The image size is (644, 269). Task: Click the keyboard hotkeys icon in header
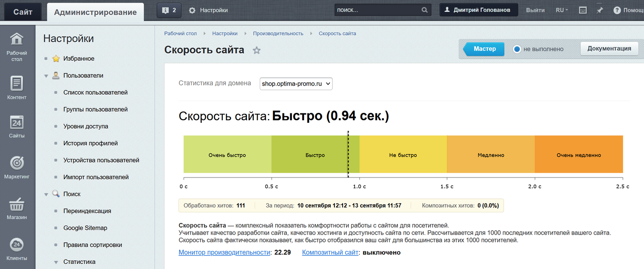583,10
